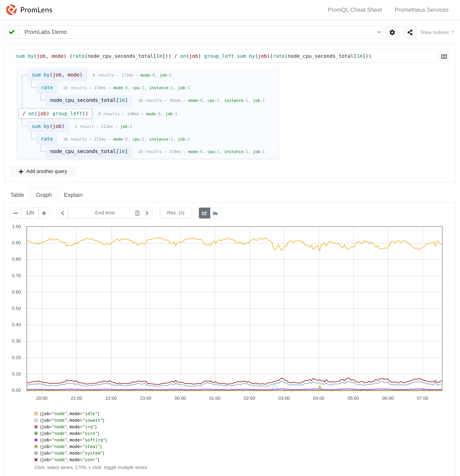Screen dimensions: 460x476
Task: Open the calendar picker in End time field
Action: coord(137,213)
